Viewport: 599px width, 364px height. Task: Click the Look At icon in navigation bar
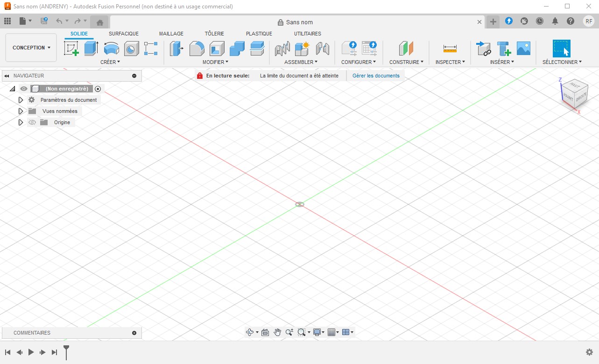point(265,332)
